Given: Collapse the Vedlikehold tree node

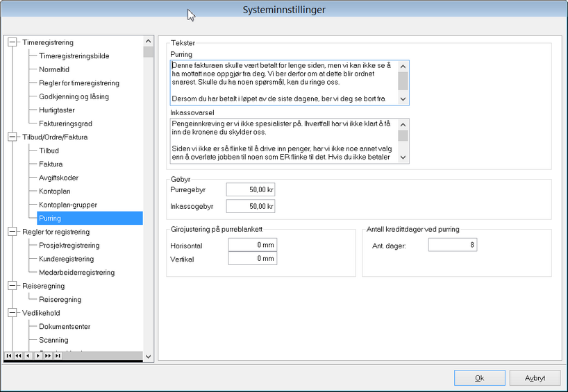Looking at the screenshot, I should (x=12, y=313).
